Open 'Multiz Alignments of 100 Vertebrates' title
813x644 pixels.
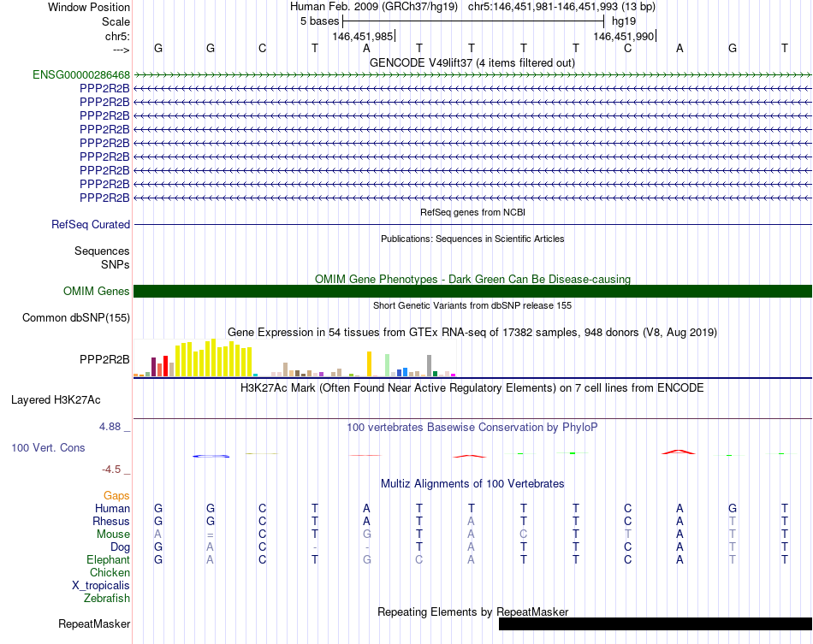click(x=472, y=484)
